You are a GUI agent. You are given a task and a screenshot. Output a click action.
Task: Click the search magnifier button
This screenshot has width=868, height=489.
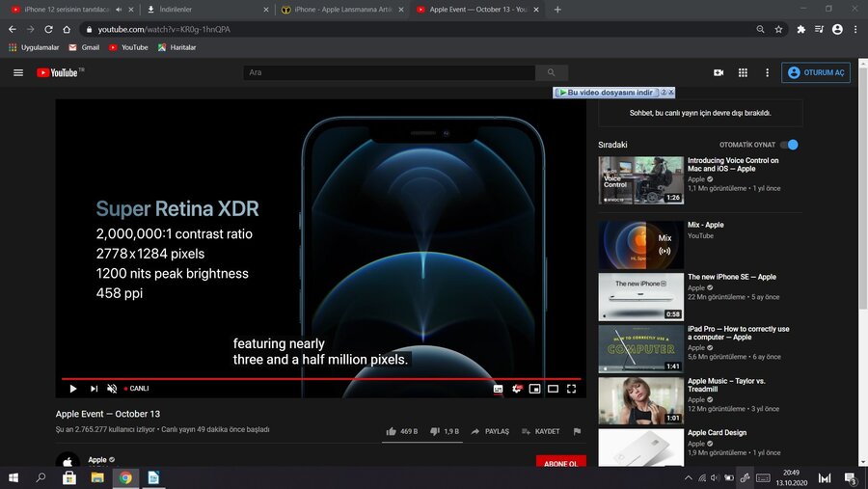(x=552, y=72)
